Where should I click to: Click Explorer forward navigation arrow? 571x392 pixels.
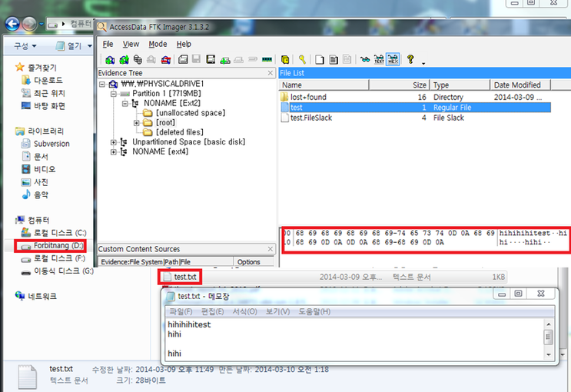30,24
